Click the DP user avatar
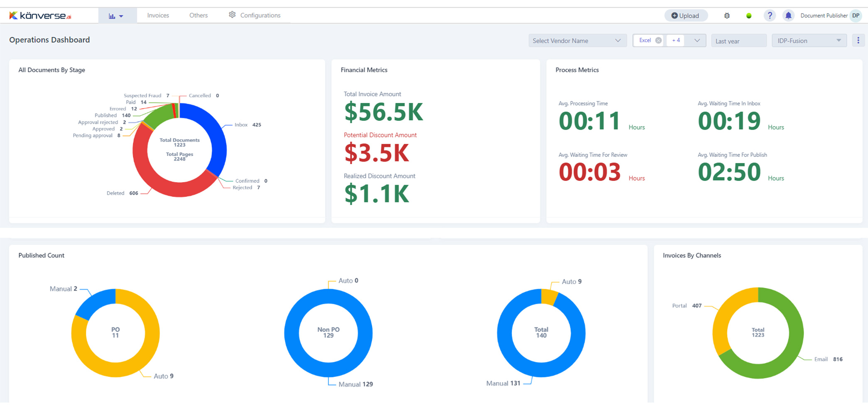The width and height of the screenshot is (868, 415). pos(856,16)
